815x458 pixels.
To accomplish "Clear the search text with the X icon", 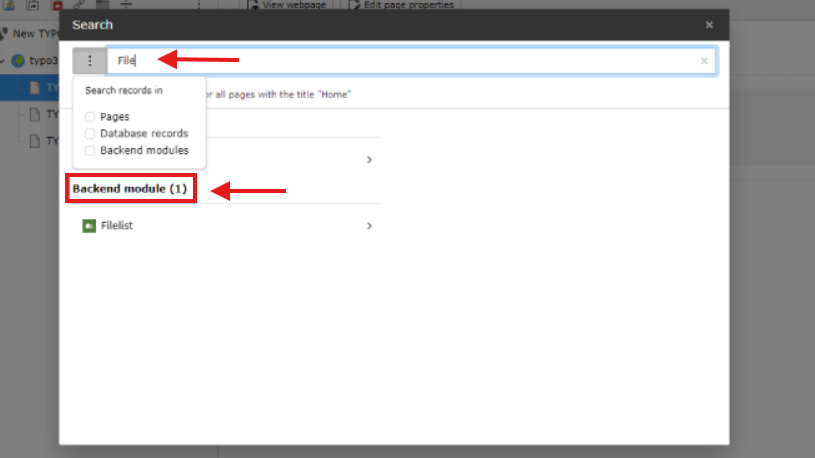I will click(704, 61).
